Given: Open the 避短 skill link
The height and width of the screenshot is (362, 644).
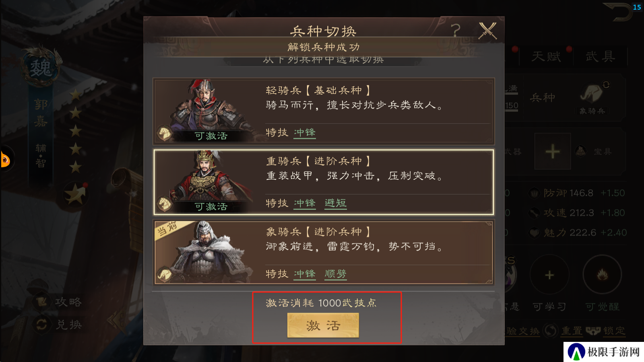Looking at the screenshot, I should click(336, 203).
